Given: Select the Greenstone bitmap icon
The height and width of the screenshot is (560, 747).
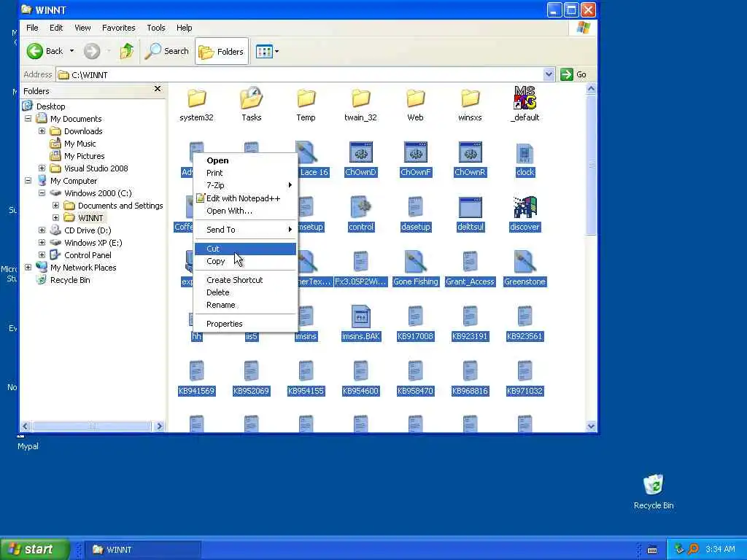Looking at the screenshot, I should [x=525, y=262].
